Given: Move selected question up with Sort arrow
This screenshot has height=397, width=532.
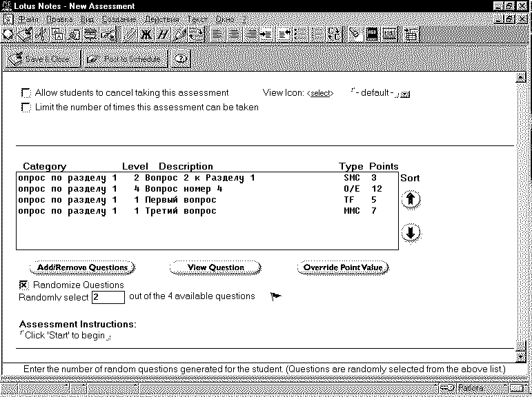Looking at the screenshot, I should coord(411,199).
